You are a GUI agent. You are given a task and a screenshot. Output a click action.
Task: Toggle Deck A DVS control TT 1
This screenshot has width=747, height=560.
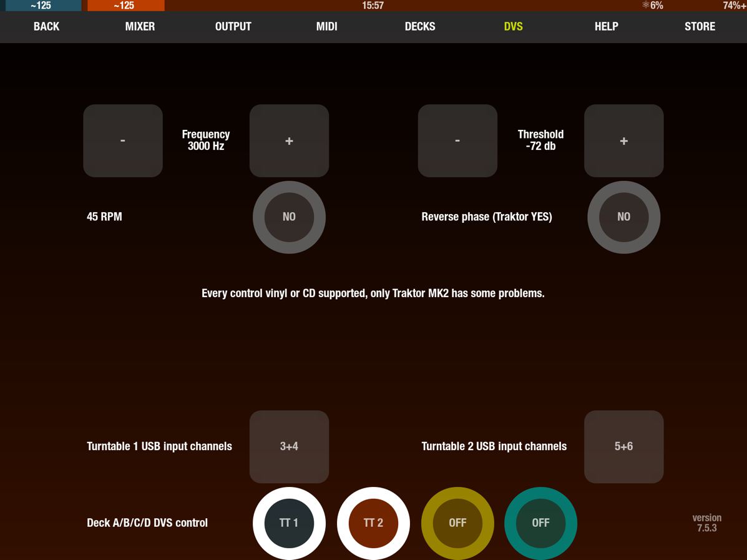[x=289, y=523]
